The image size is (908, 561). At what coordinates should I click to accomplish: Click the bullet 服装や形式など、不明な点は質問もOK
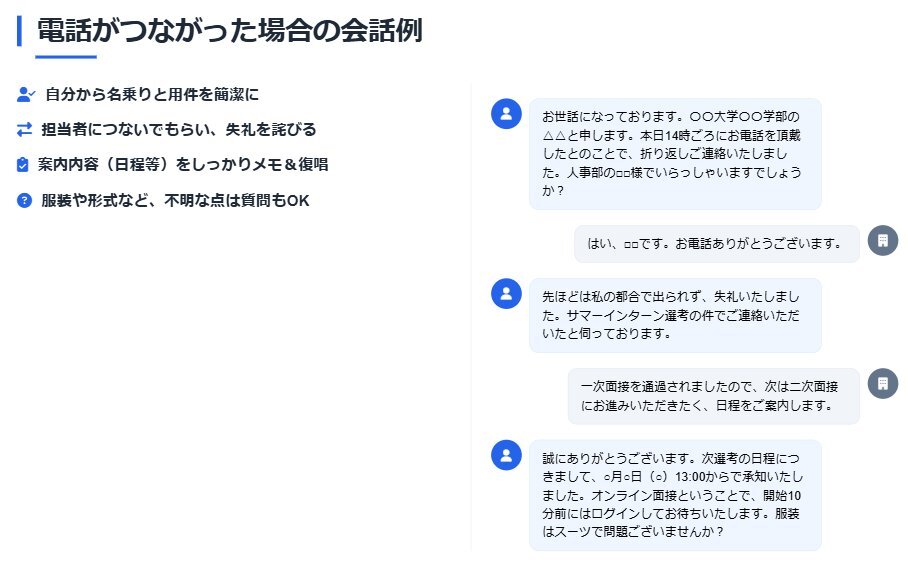click(175, 200)
